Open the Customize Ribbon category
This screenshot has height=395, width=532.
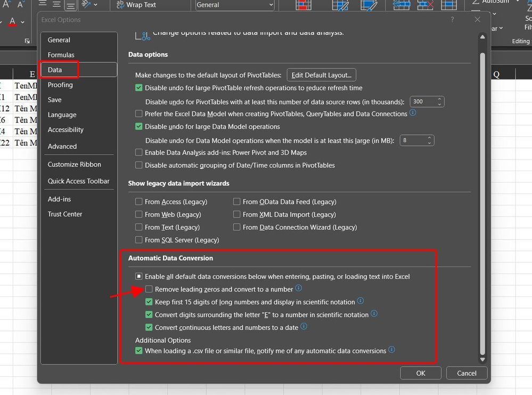(x=79, y=164)
